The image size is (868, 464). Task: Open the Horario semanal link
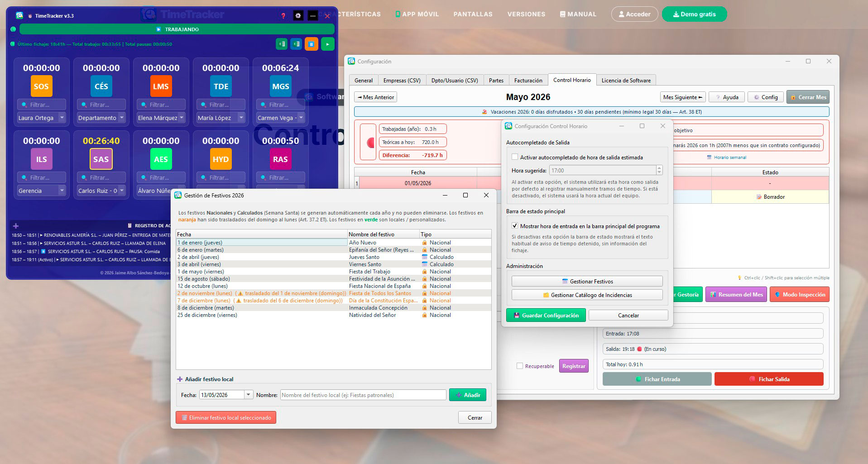727,158
